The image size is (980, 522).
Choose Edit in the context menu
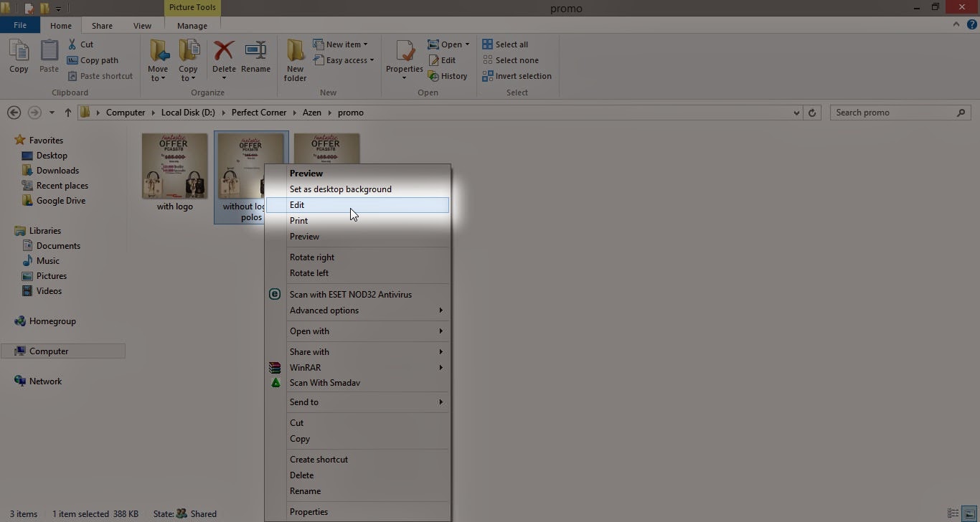click(x=297, y=205)
